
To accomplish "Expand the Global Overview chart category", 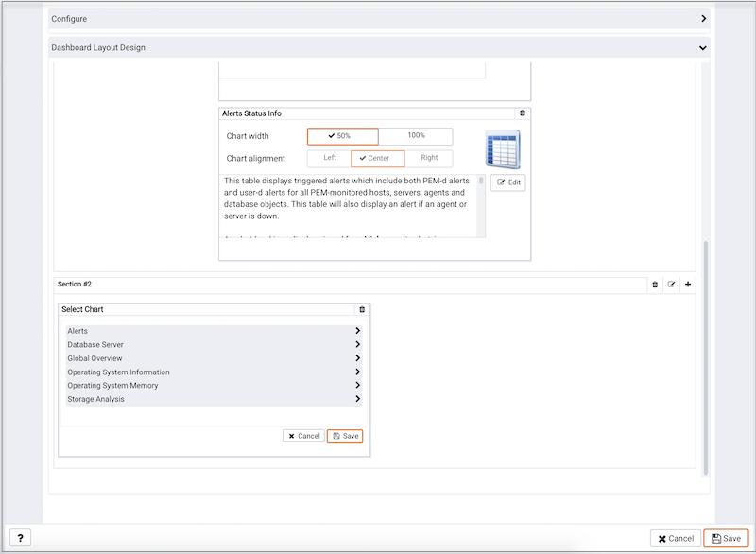I will coord(215,358).
